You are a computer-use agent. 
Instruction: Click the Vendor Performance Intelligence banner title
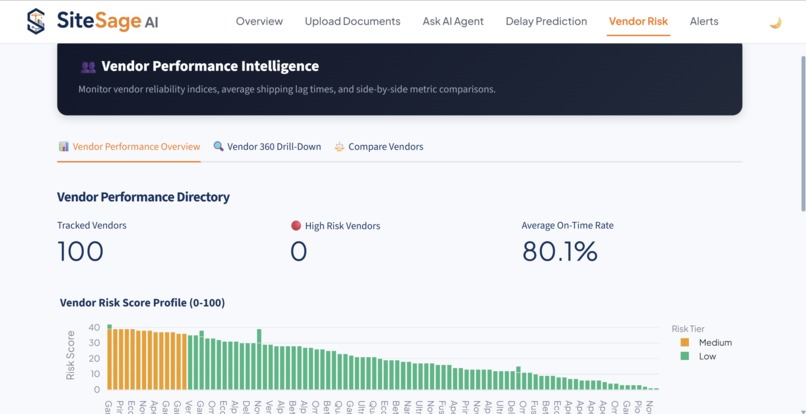click(210, 66)
